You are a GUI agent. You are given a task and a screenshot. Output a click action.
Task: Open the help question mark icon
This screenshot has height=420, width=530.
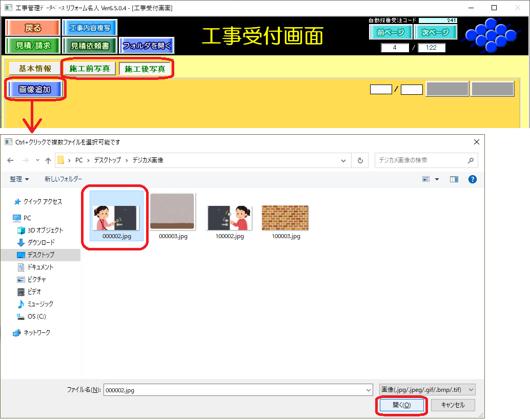(473, 179)
